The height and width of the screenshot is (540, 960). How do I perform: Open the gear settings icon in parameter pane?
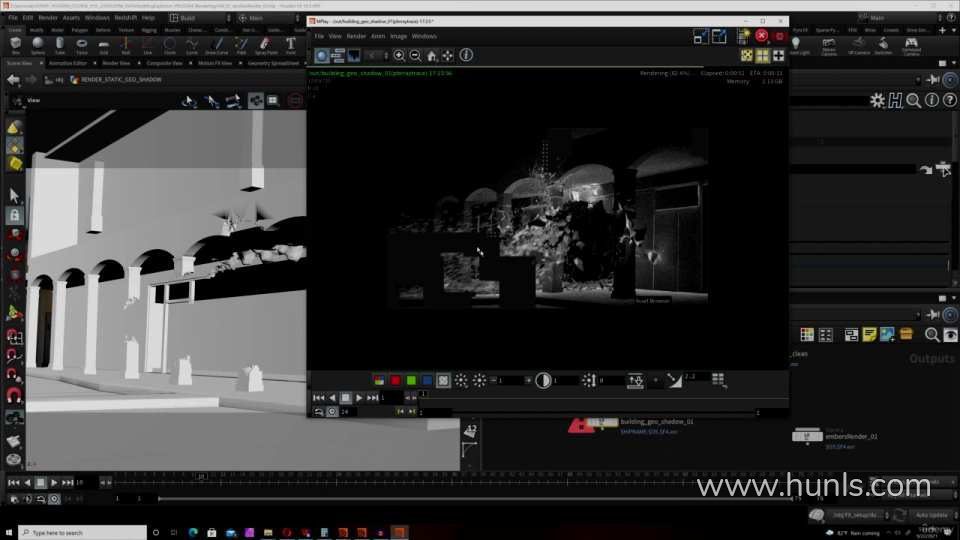pos(877,100)
